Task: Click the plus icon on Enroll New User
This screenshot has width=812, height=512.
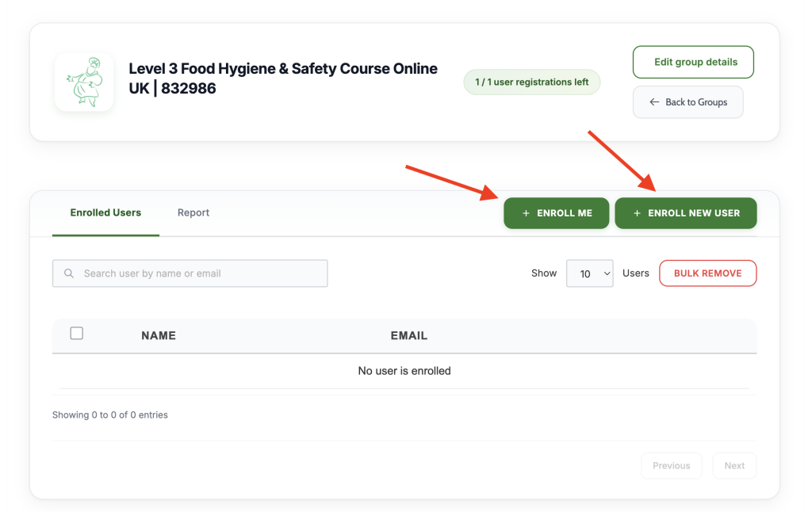Action: (637, 213)
